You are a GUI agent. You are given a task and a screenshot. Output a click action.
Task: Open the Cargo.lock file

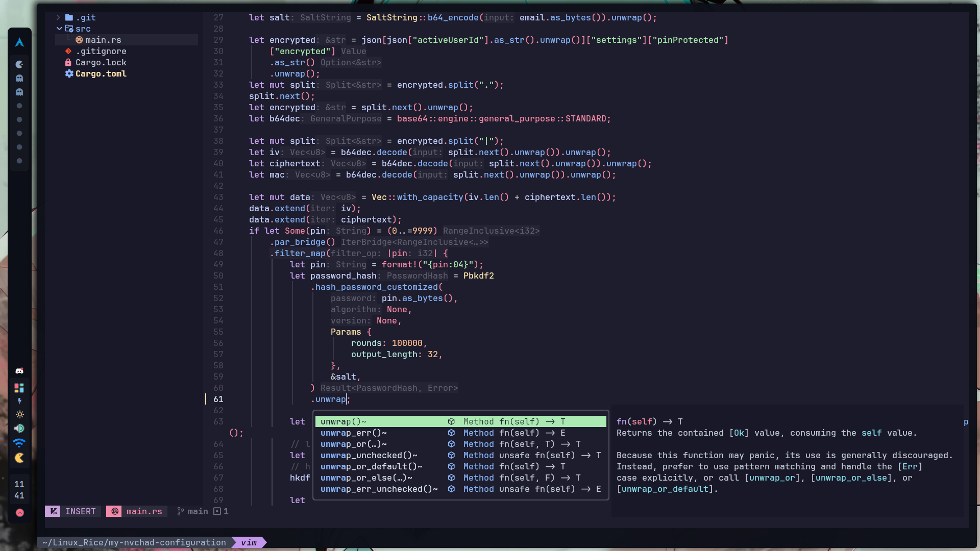point(101,62)
